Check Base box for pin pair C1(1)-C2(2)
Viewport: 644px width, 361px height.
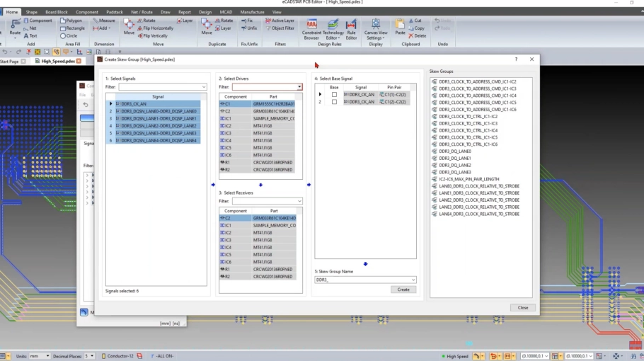click(x=334, y=94)
